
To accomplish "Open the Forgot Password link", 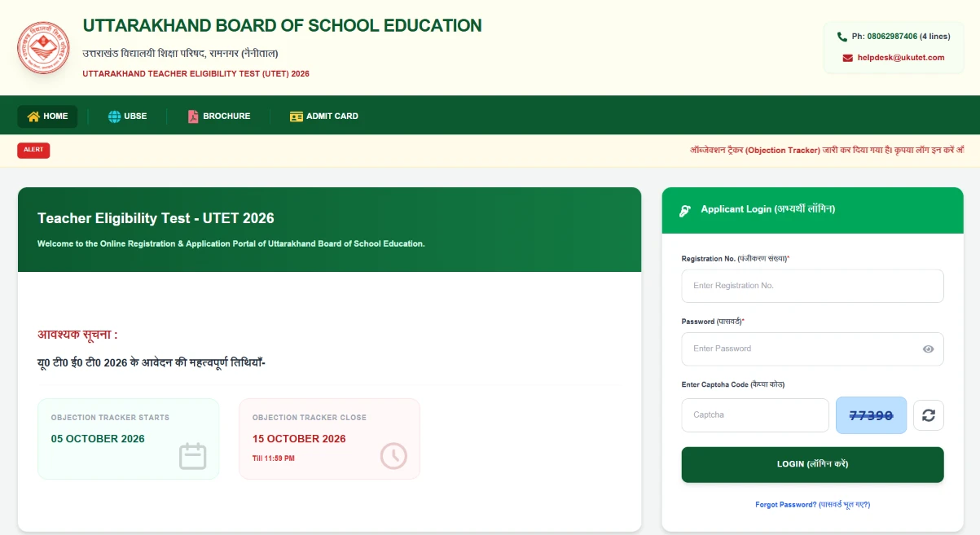I will [812, 505].
